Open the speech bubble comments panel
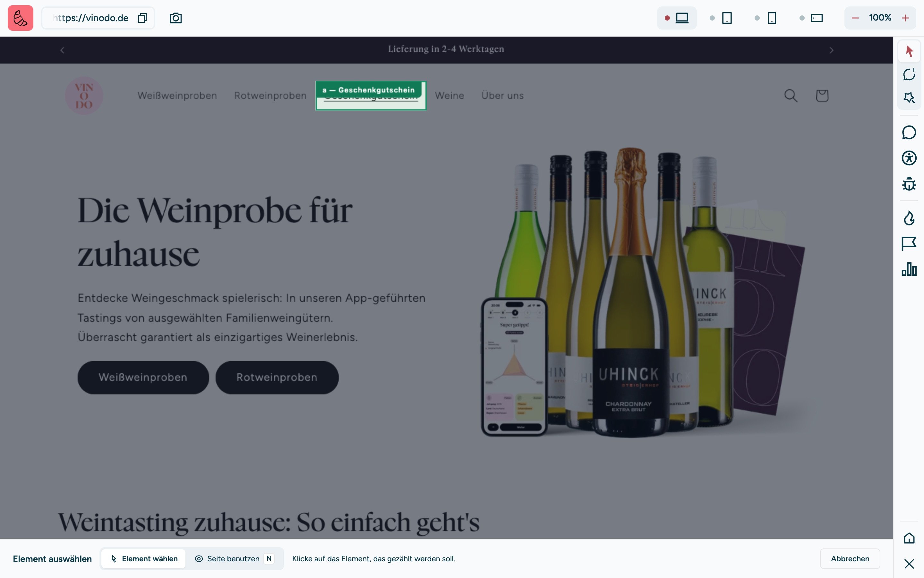 click(909, 133)
